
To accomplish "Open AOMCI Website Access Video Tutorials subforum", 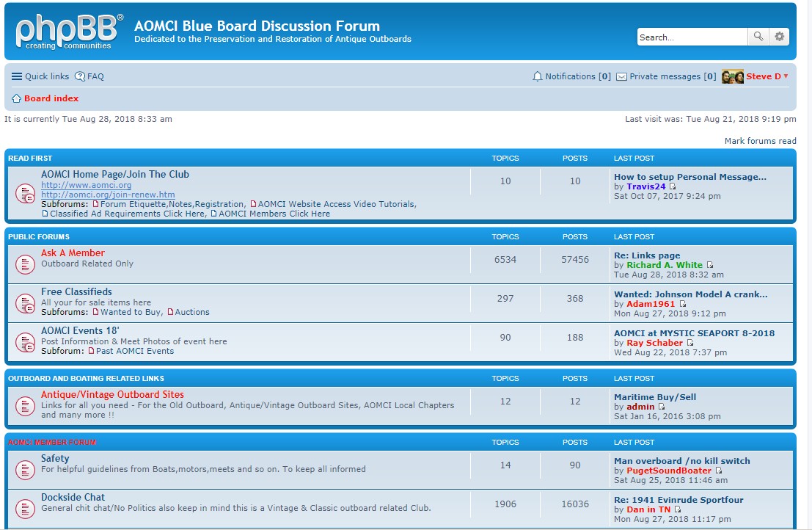I will [337, 204].
